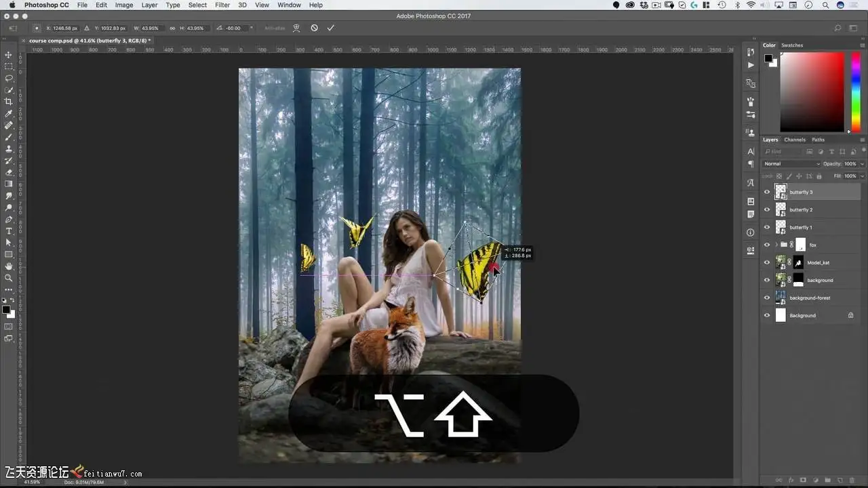The width and height of the screenshot is (868, 488).
Task: Select the Clone Stamp tool
Action: [x=9, y=148]
